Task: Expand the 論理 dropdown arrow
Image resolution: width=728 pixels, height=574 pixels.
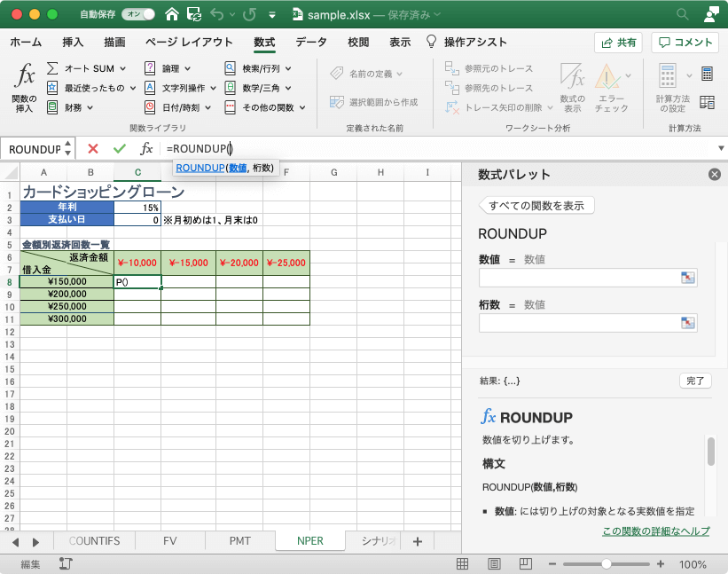Action: [x=188, y=68]
